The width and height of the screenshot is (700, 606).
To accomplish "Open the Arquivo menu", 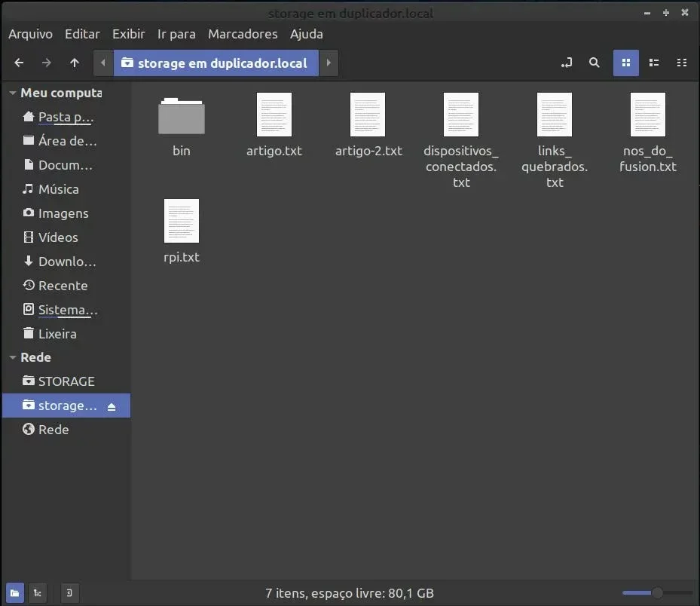I will [x=30, y=34].
